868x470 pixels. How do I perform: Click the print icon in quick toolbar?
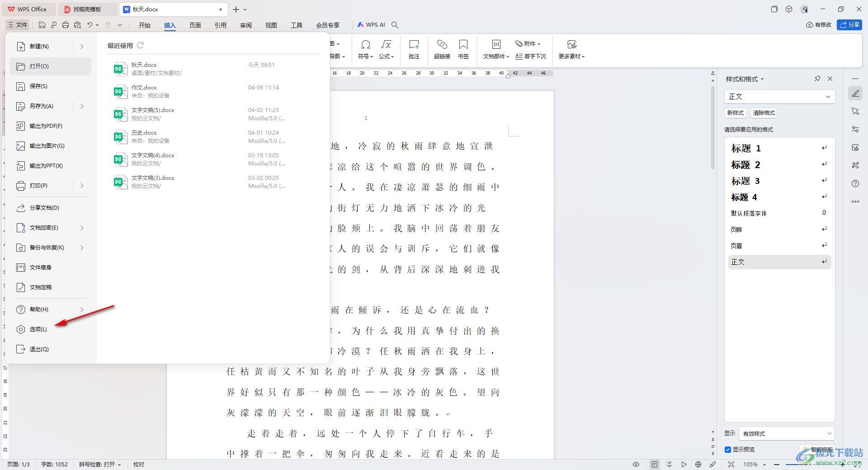(66, 25)
